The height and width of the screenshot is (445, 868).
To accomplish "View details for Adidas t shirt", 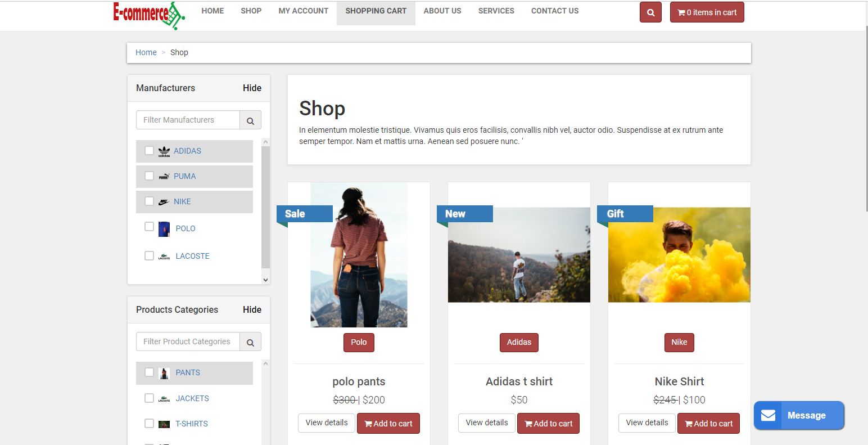I will click(487, 422).
